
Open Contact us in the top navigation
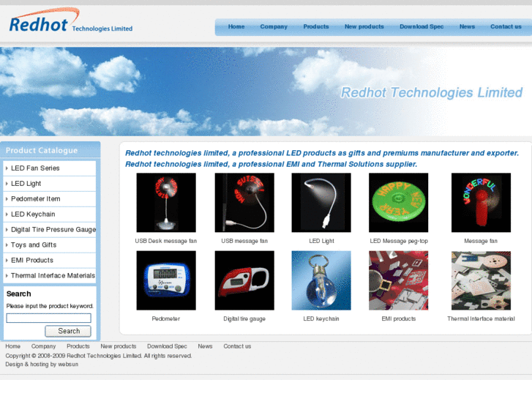(506, 26)
